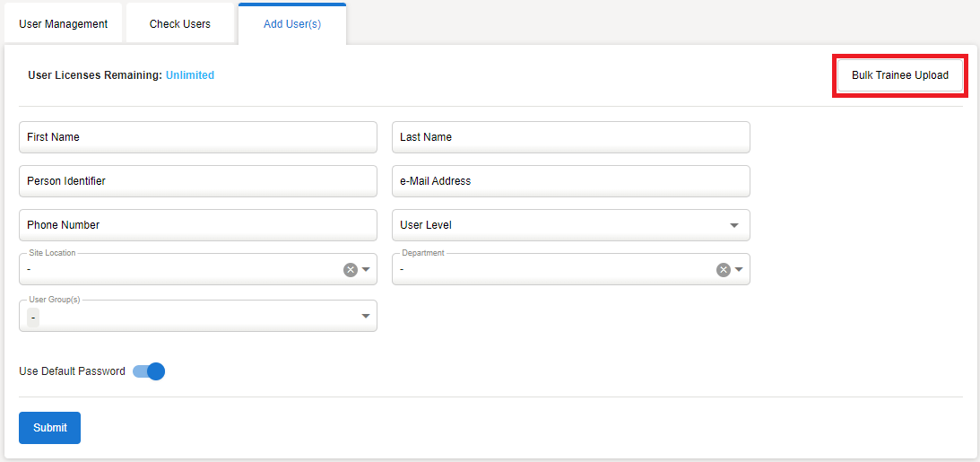980x462 pixels.
Task: Click the Phone Number input field
Action: (197, 225)
